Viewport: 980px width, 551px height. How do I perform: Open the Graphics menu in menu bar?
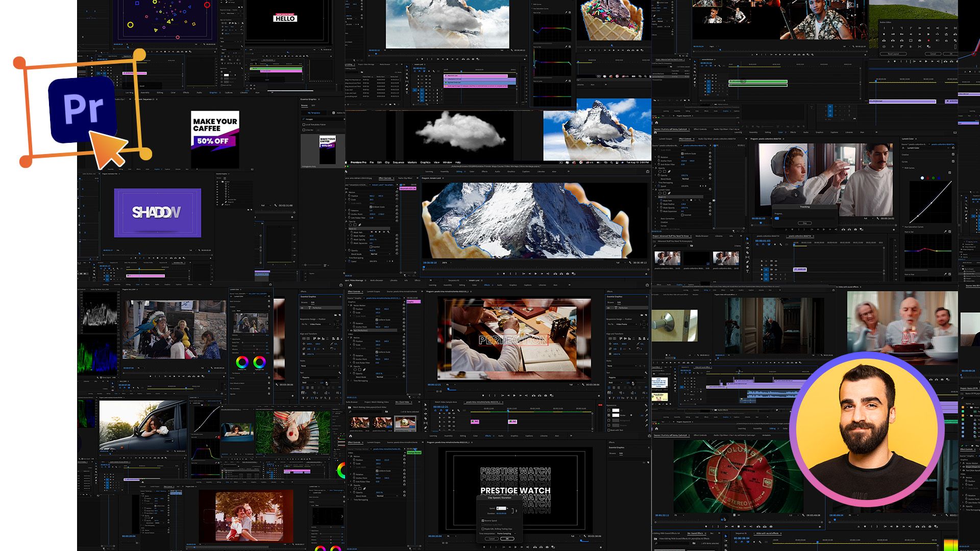[425, 162]
